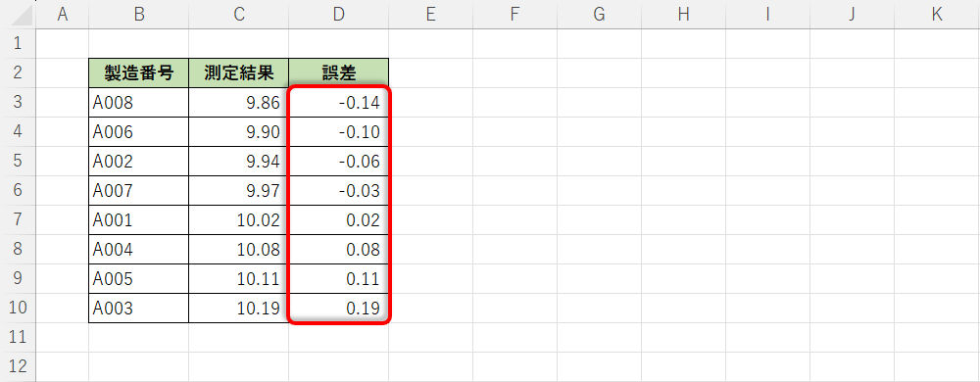Viewport: 980px width, 382px height.
Task: Select cell containing A003
Action: point(139,308)
